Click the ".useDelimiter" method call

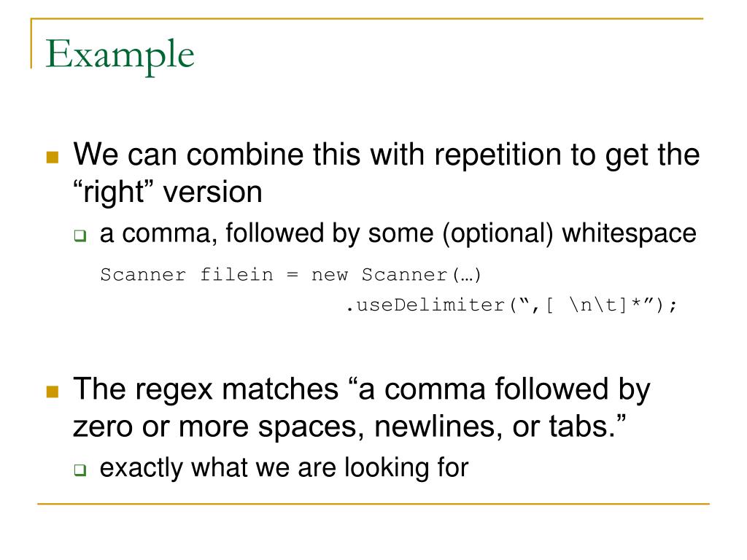[x=425, y=305]
